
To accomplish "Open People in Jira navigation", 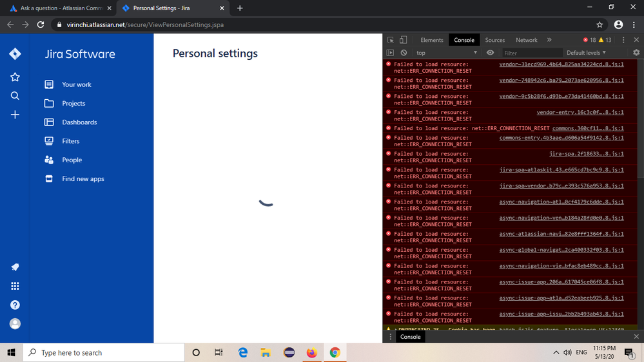I will [x=72, y=160].
